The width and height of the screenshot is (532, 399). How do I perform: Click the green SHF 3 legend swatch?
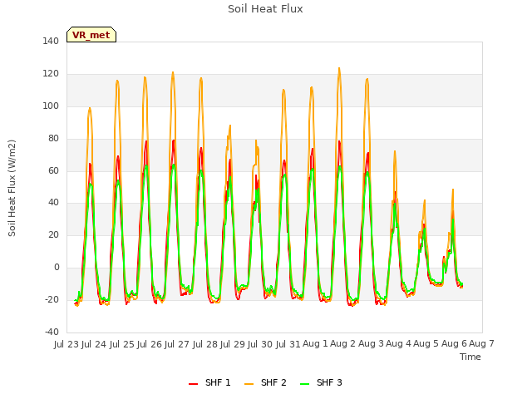pyautogui.click(x=304, y=383)
